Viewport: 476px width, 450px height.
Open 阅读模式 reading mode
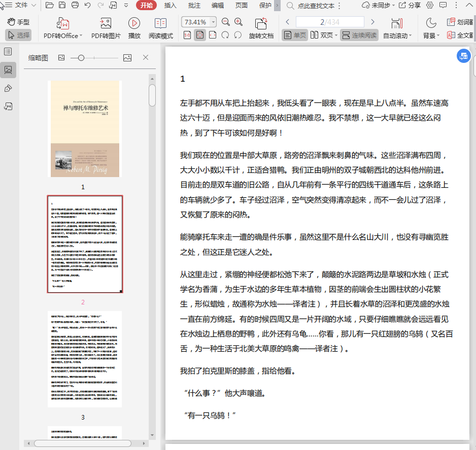coord(160,23)
